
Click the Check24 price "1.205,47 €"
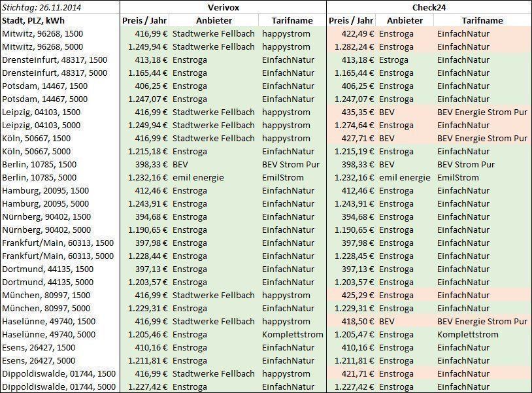354,334
